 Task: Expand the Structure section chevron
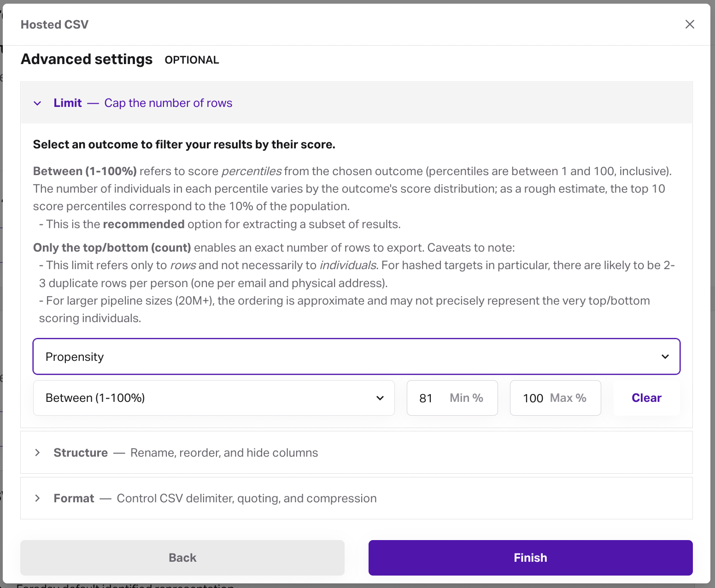click(38, 453)
